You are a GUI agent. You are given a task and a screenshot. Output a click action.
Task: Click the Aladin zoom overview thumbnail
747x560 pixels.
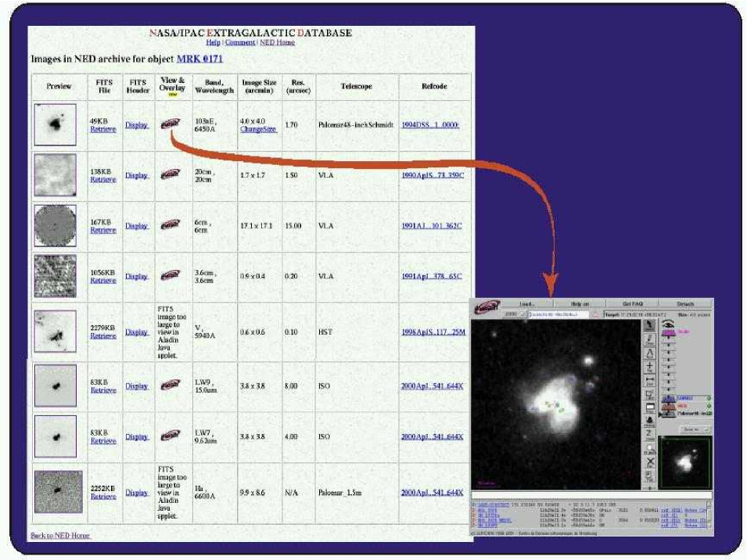[685, 462]
